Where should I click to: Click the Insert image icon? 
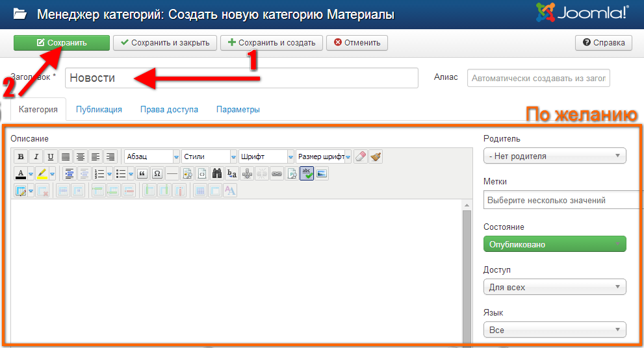[x=322, y=173]
